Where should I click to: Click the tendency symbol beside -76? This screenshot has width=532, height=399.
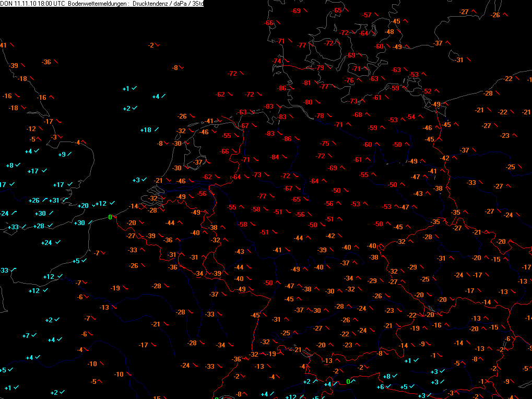pos(359,80)
